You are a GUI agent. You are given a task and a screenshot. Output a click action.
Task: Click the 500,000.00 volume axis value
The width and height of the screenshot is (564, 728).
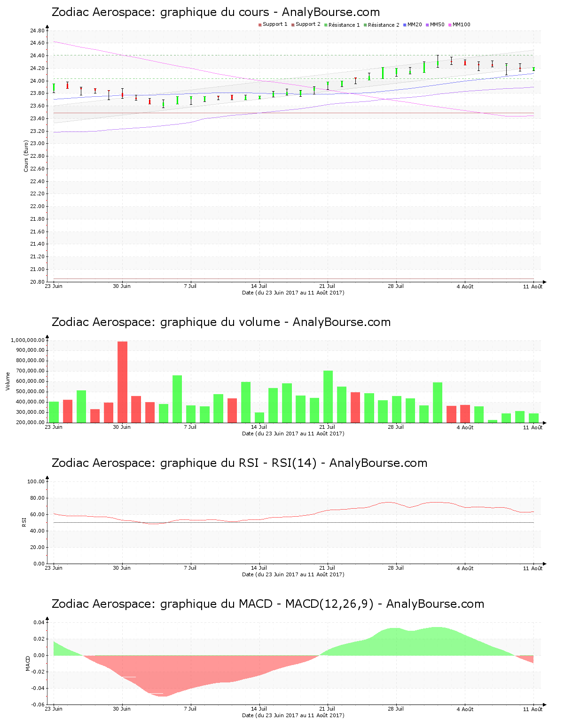click(x=30, y=392)
